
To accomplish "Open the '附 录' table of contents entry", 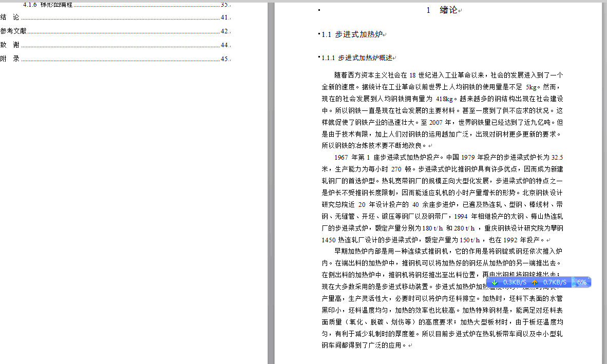I will [116, 59].
